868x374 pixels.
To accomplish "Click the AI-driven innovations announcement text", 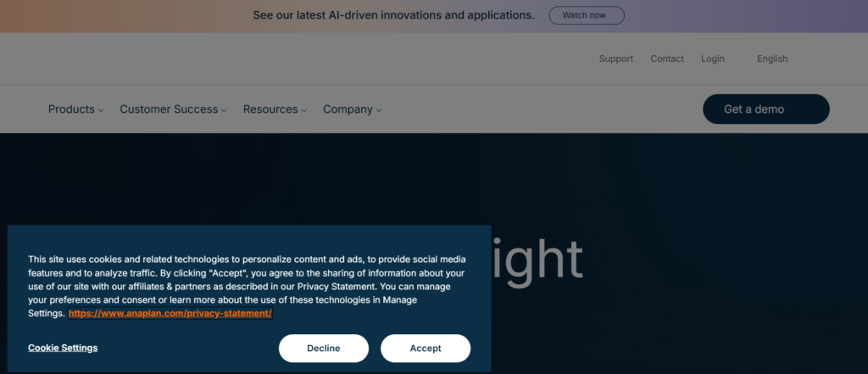I will point(393,15).
